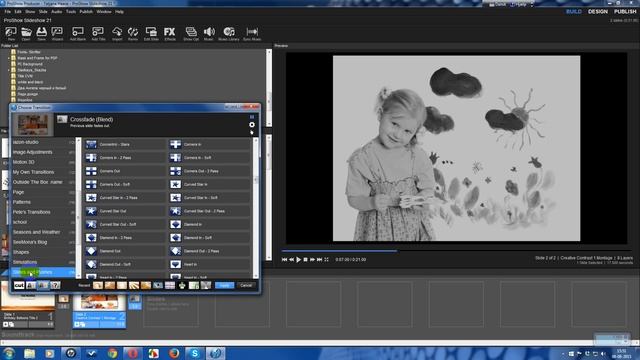Click the gear settings icon in transition dialog
This screenshot has width=640, height=360.
(x=252, y=125)
